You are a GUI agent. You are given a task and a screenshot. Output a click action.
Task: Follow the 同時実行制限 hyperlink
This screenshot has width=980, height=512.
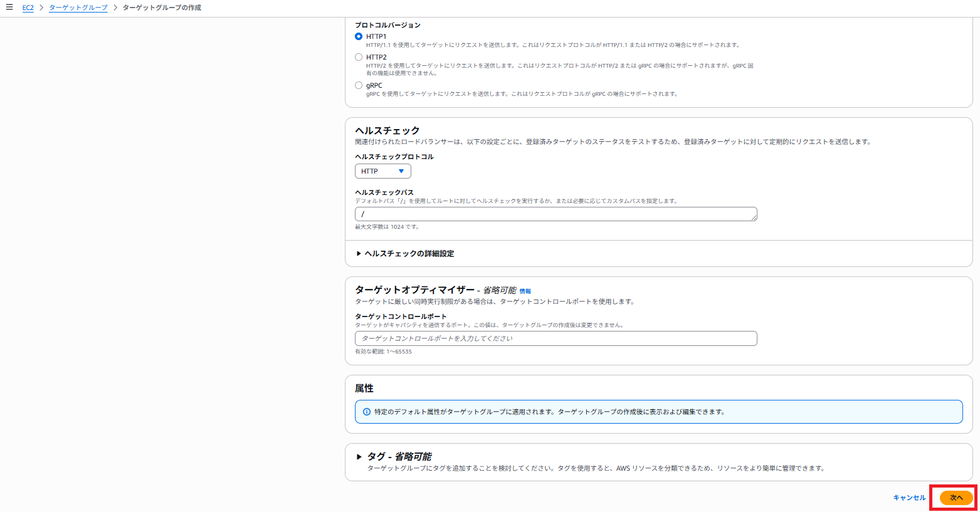point(433,302)
